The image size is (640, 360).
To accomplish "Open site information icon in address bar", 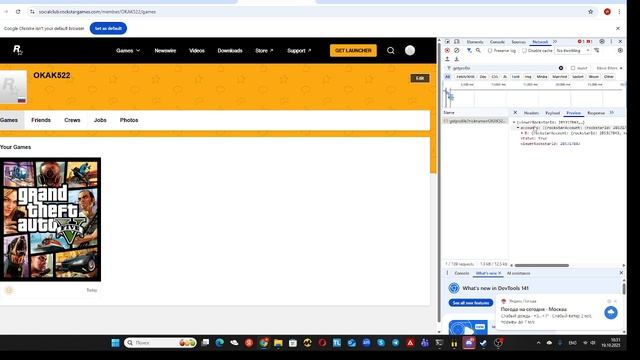I will (x=32, y=12).
